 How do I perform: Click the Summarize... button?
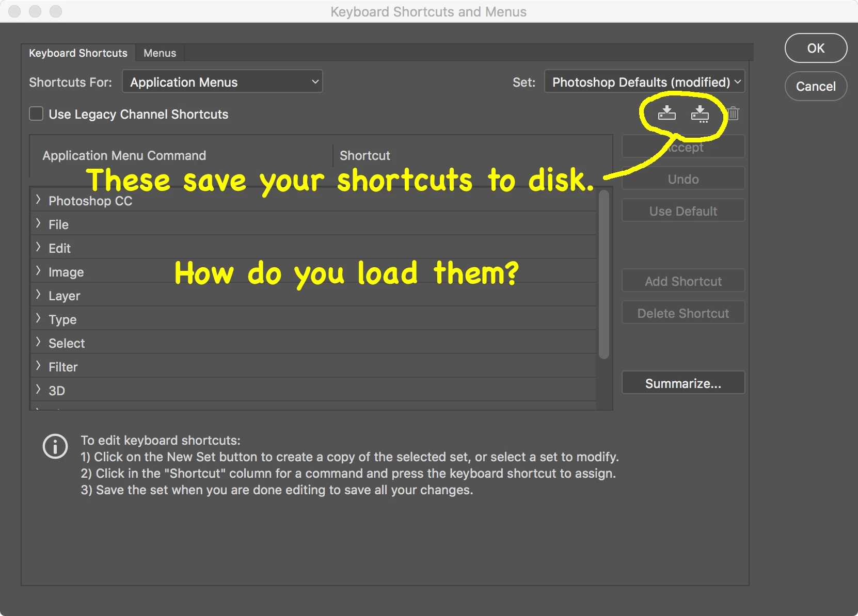pos(683,383)
